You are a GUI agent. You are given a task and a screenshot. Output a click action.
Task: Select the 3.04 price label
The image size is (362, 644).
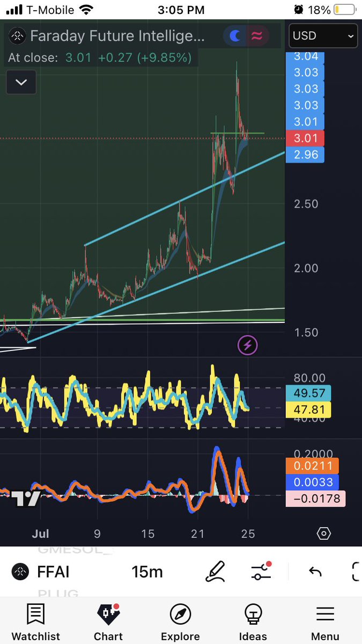(x=305, y=56)
